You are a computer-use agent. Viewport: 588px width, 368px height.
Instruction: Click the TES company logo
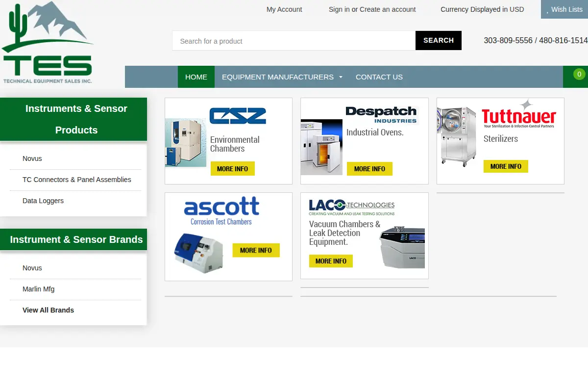point(48,43)
